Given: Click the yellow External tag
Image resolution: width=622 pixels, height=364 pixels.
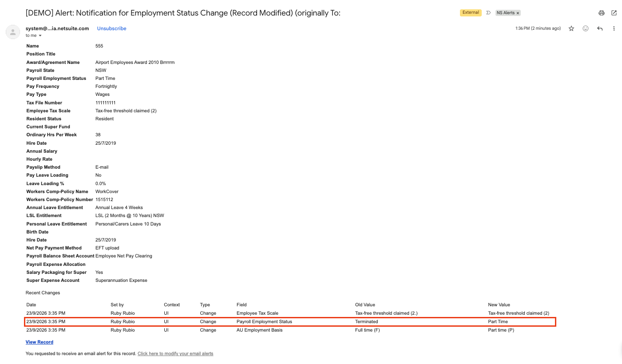Looking at the screenshot, I should pos(471,13).
